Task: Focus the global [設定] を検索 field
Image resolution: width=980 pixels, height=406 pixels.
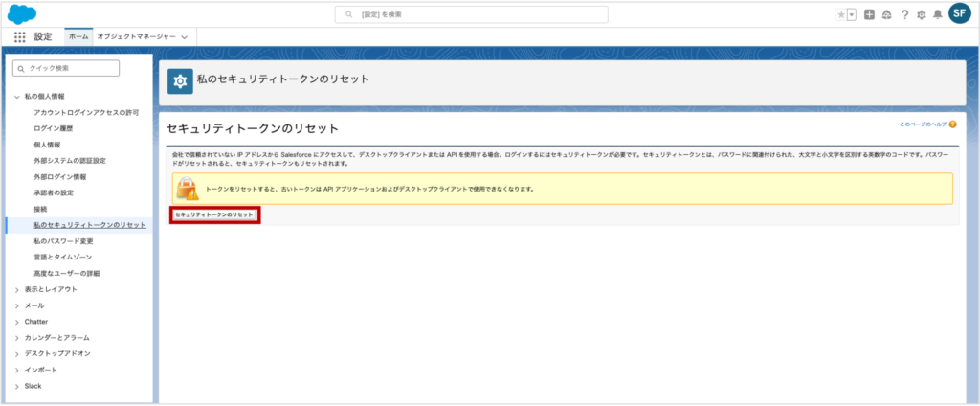Action: coord(471,14)
